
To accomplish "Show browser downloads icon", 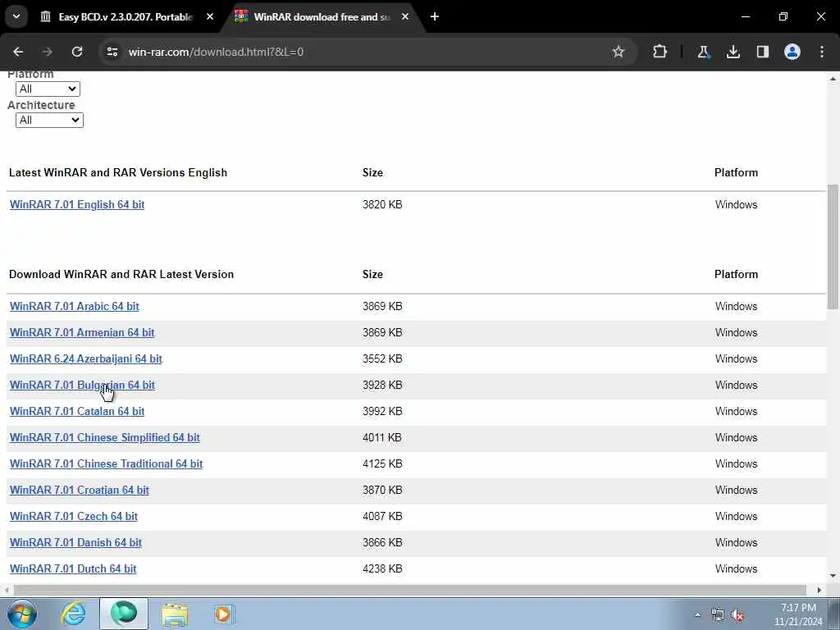I will tap(733, 52).
